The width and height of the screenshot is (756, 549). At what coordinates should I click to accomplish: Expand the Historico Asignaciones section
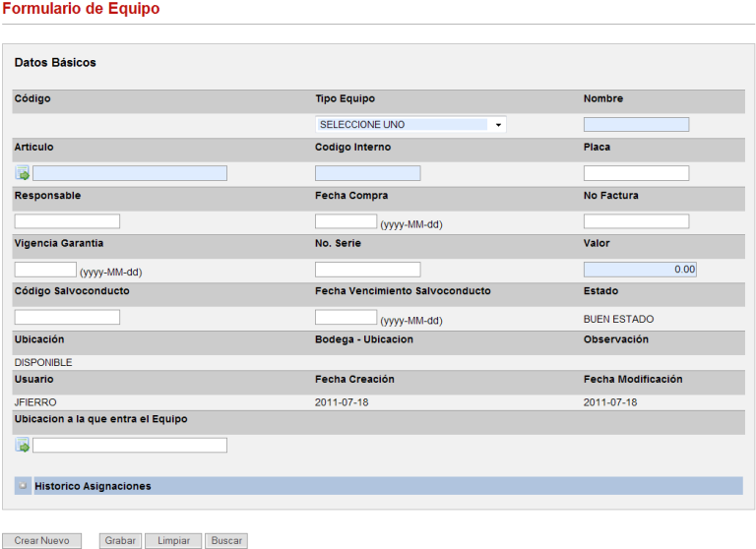point(24,486)
